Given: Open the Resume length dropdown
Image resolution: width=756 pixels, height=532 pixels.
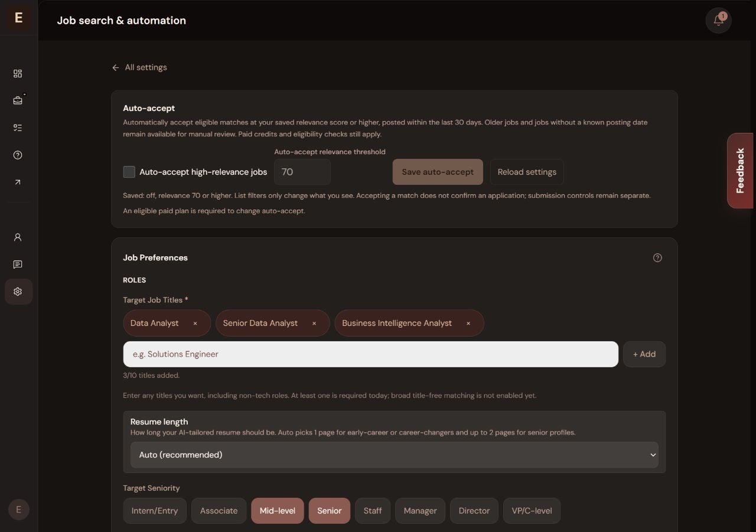Looking at the screenshot, I should click(394, 455).
